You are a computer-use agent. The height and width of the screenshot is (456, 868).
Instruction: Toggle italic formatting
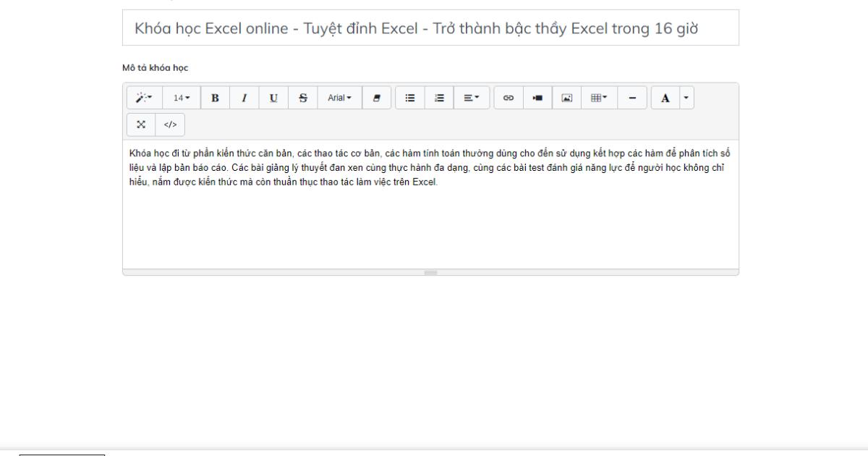[x=244, y=97]
